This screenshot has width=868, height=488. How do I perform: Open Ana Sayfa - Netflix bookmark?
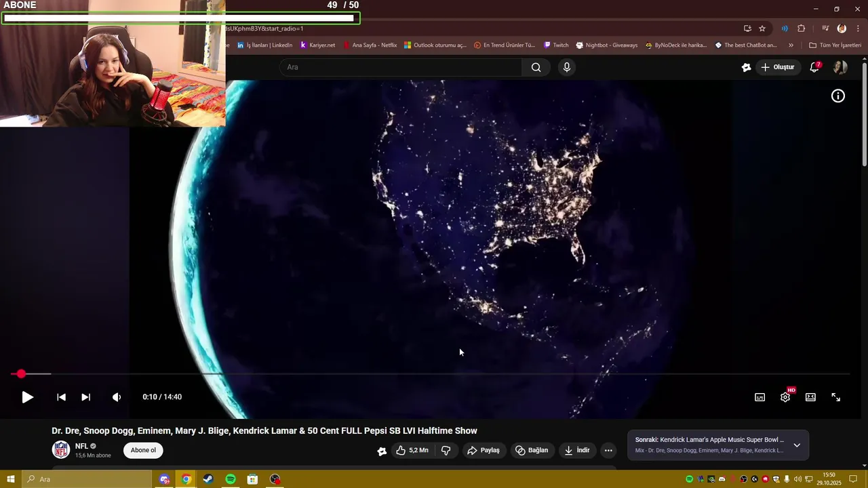click(370, 45)
